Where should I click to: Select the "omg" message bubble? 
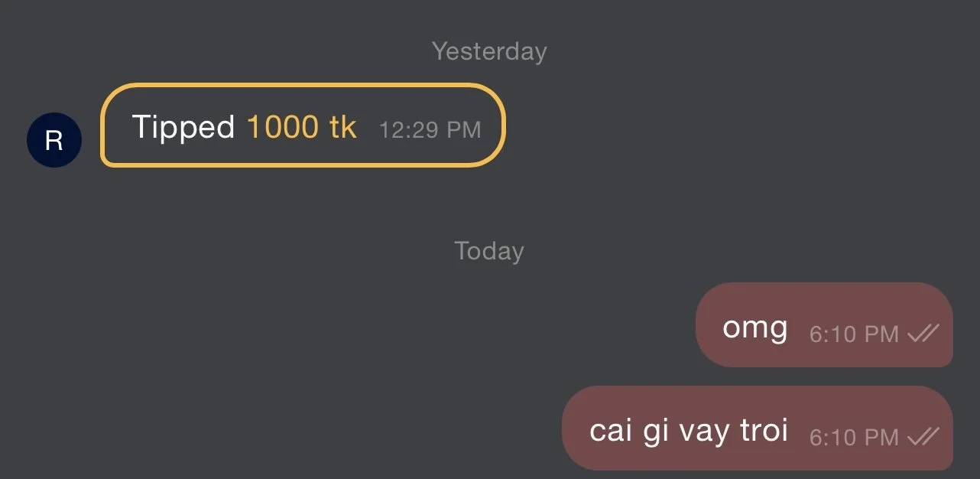(x=824, y=324)
